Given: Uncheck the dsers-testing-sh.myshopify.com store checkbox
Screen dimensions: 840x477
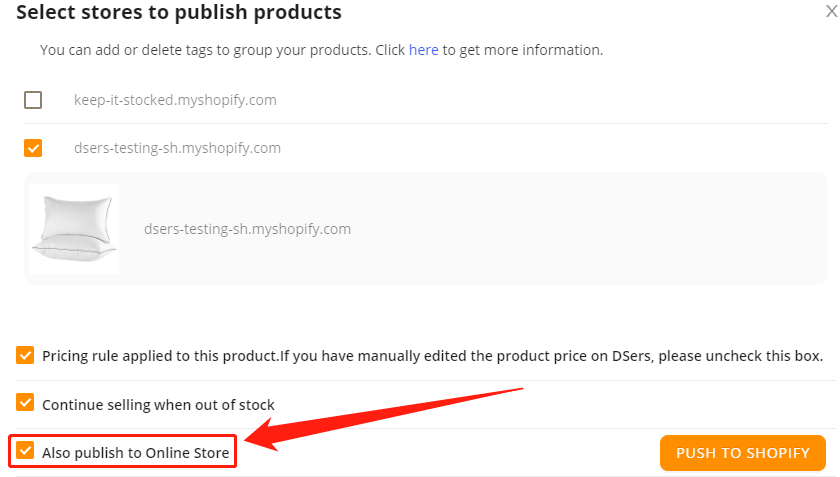Looking at the screenshot, I should (x=33, y=148).
